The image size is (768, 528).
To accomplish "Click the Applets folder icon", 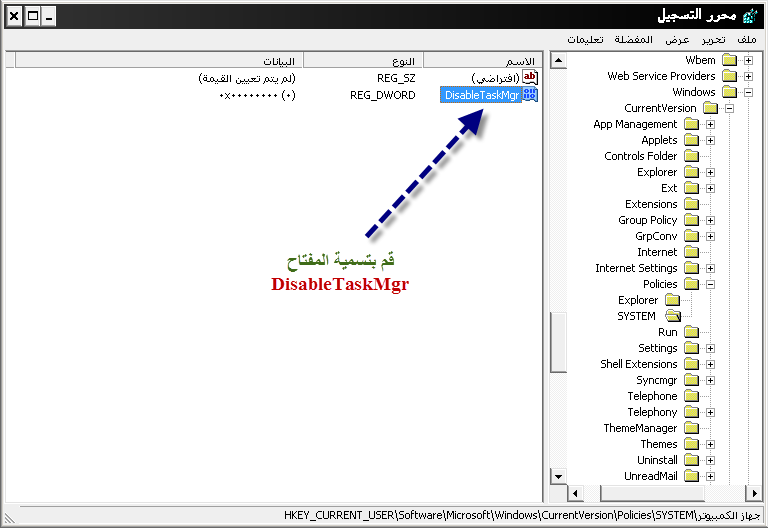I will pyautogui.click(x=691, y=140).
